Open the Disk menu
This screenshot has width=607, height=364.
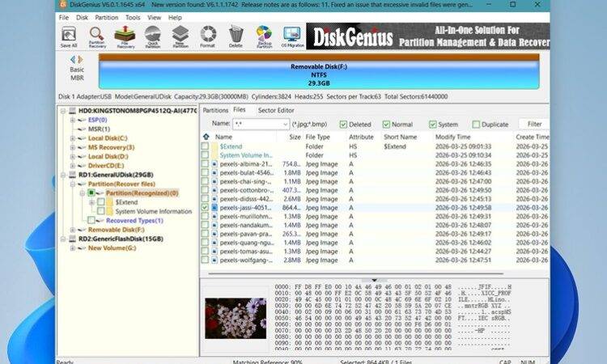(82, 18)
